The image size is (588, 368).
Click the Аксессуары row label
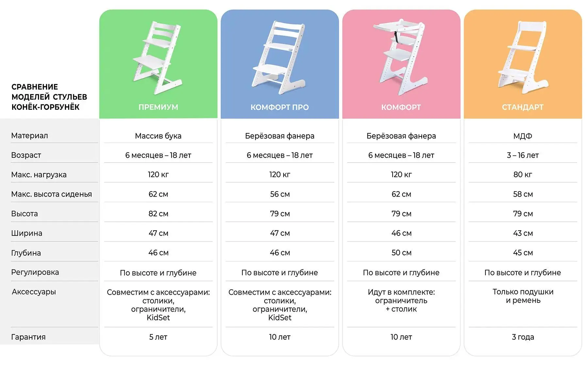(34, 292)
